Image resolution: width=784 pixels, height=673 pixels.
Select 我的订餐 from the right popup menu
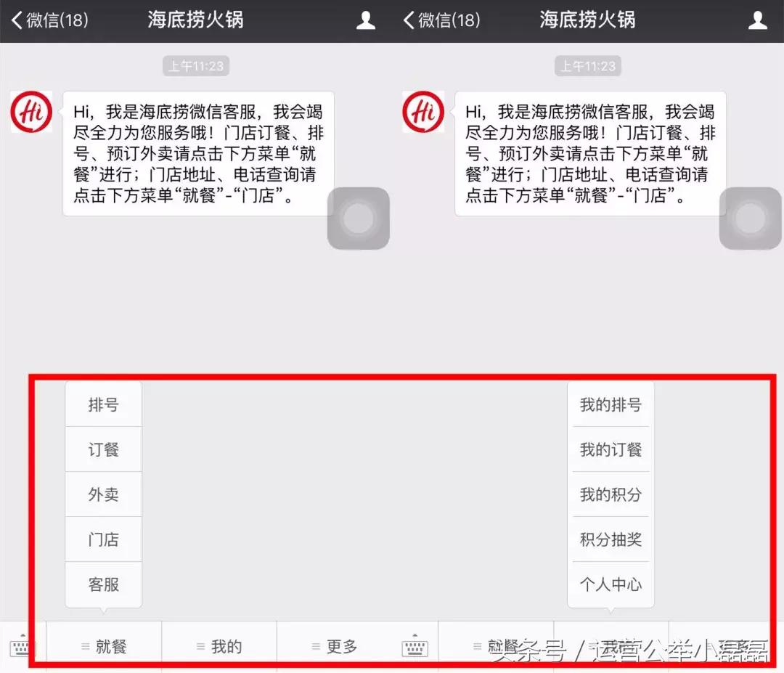(x=611, y=449)
